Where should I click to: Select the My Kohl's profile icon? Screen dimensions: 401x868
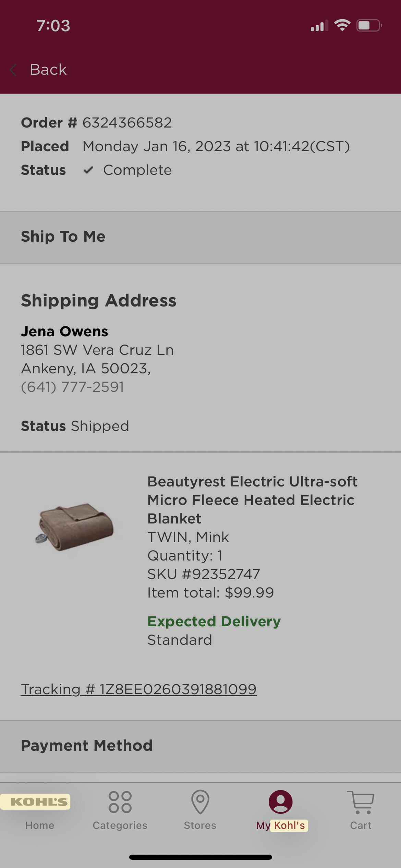coord(280,802)
